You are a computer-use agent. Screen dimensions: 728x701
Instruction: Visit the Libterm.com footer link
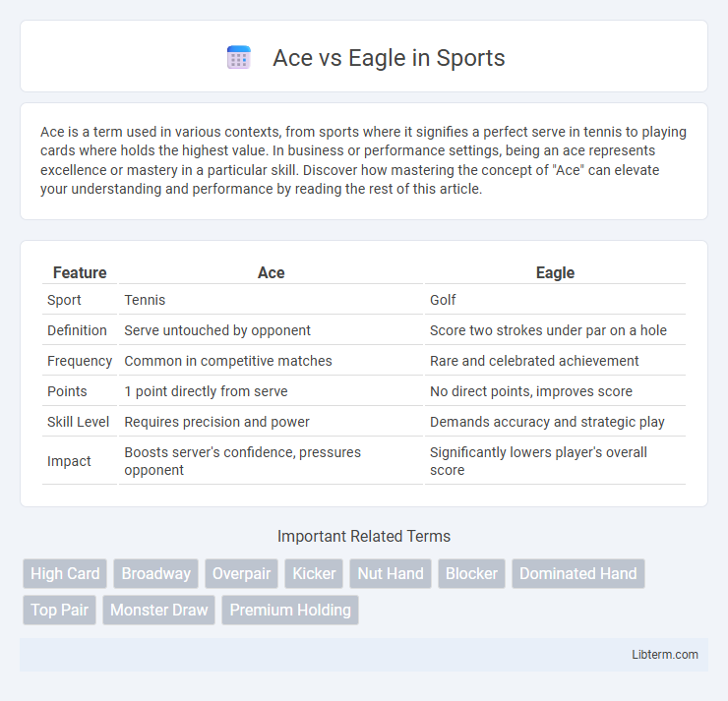point(664,654)
